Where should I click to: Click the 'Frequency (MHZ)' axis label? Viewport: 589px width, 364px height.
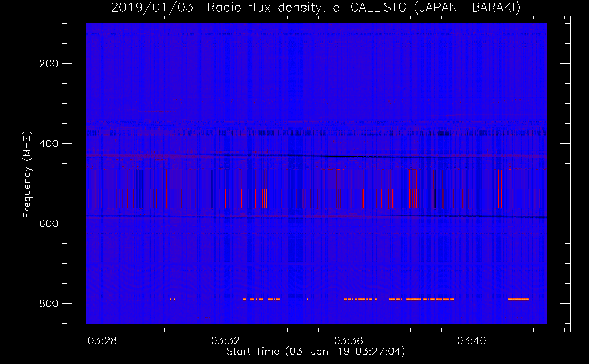[x=27, y=174]
